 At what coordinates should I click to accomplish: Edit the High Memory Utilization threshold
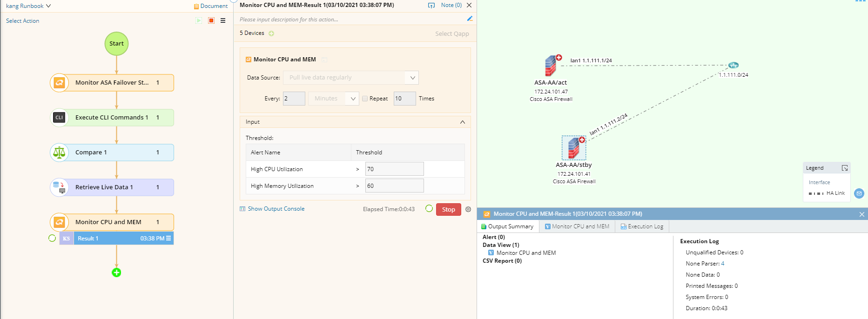395,186
